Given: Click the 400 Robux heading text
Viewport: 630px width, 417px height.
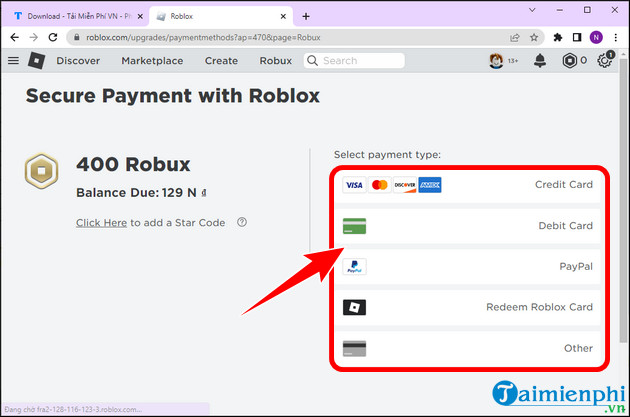Looking at the screenshot, I should [x=133, y=164].
